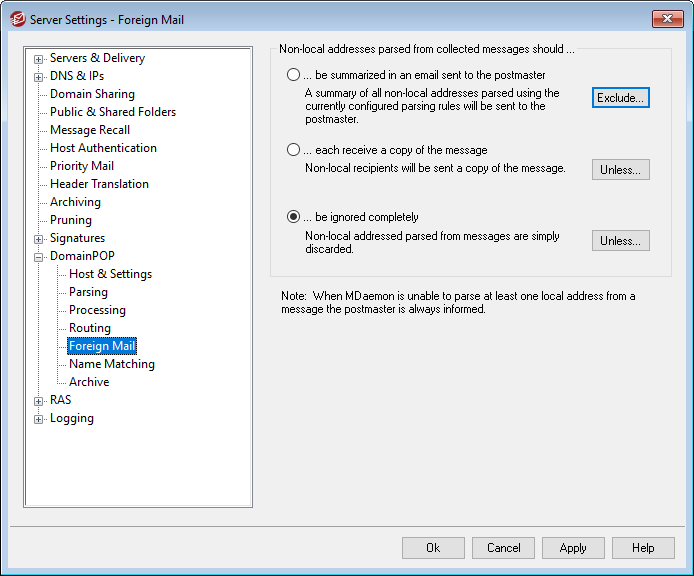Expand the Logging tree node
The height and width of the screenshot is (576, 694).
pos(38,419)
